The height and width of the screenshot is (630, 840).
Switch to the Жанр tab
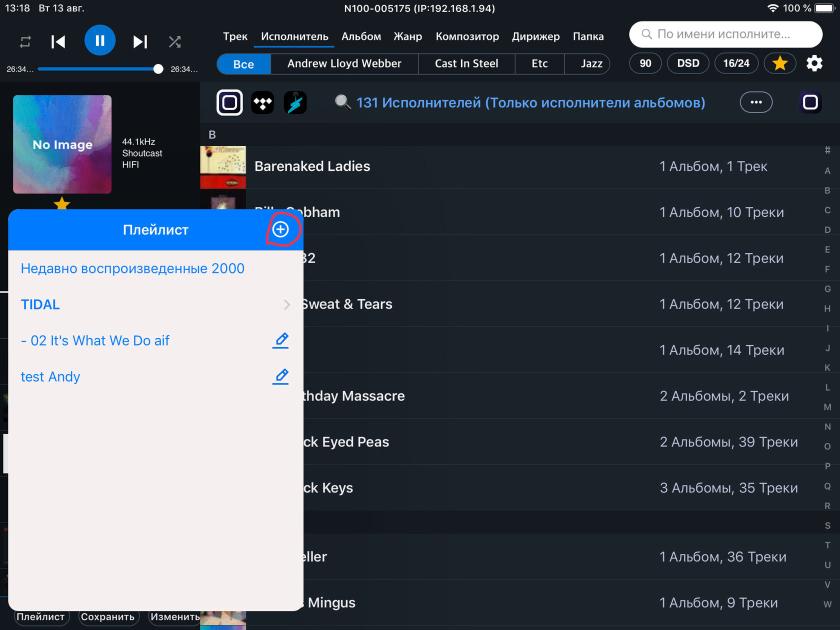407,36
